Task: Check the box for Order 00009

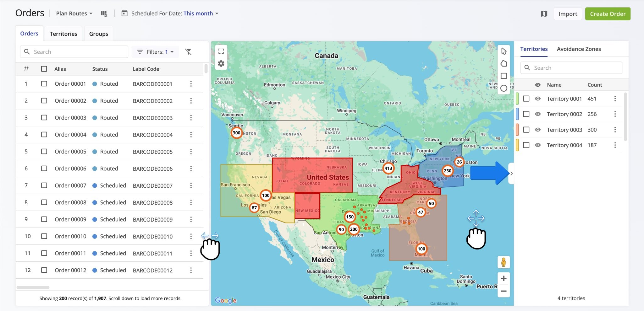Action: pyautogui.click(x=44, y=219)
